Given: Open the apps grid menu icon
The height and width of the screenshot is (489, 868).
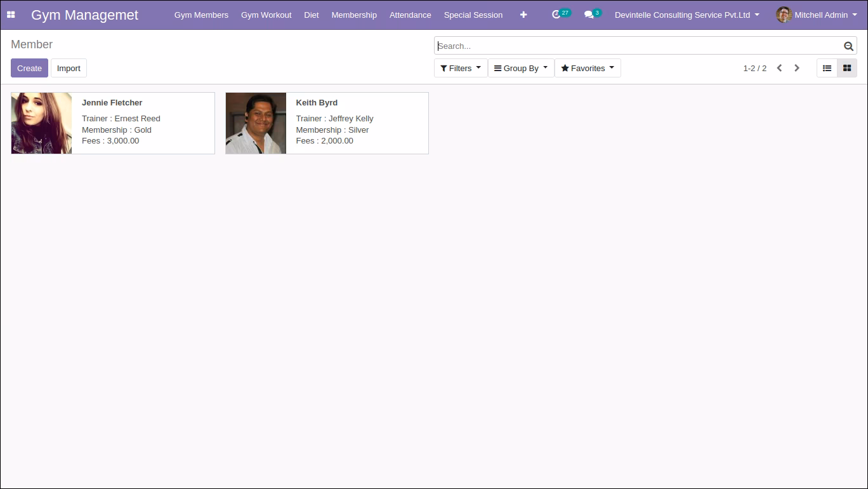Looking at the screenshot, I should pos(11,15).
